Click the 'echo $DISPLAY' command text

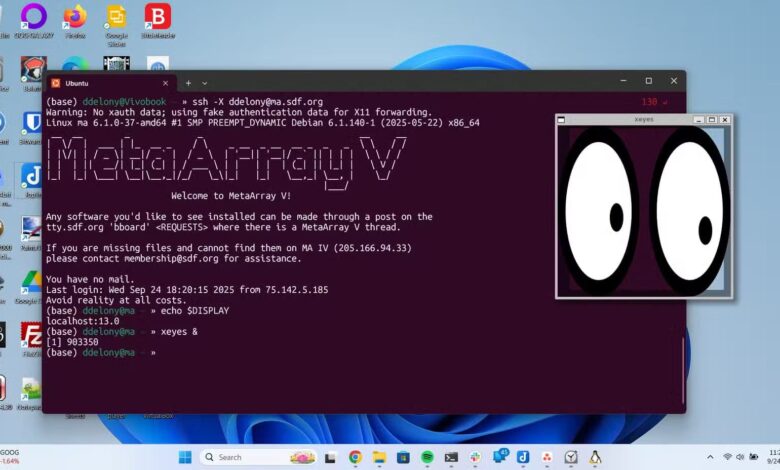pos(195,310)
